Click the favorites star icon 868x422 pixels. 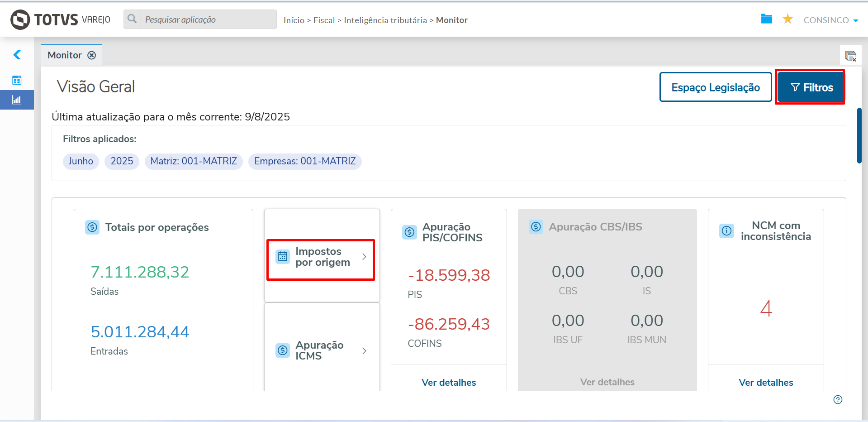(787, 19)
